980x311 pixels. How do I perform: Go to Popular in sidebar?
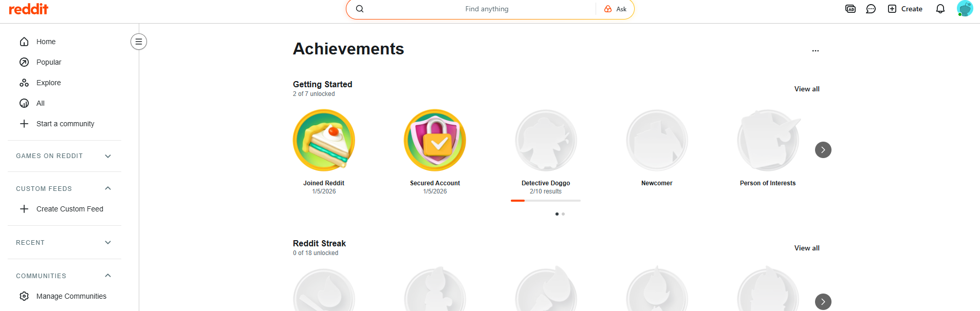point(48,62)
